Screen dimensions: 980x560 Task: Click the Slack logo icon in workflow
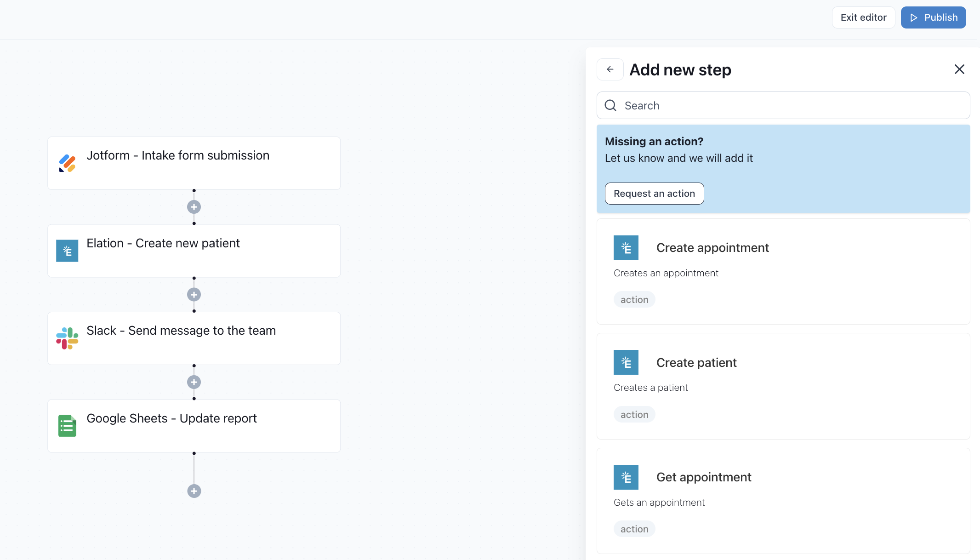pyautogui.click(x=67, y=338)
